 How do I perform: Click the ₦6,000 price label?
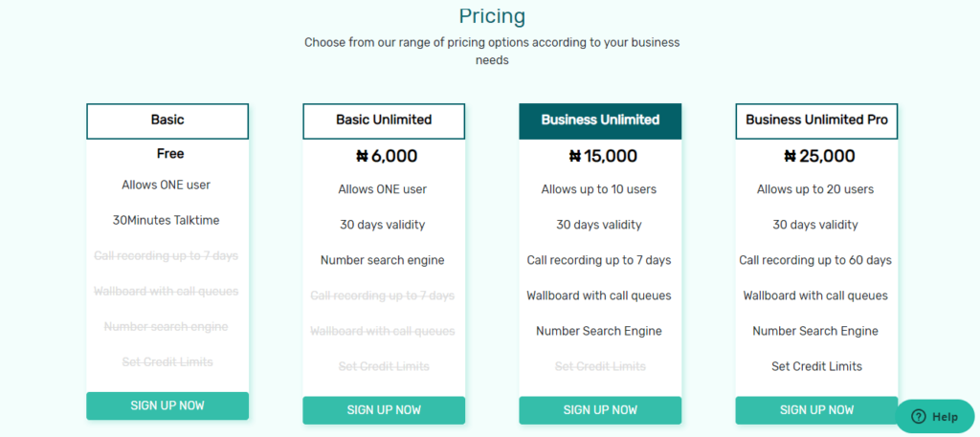point(386,156)
